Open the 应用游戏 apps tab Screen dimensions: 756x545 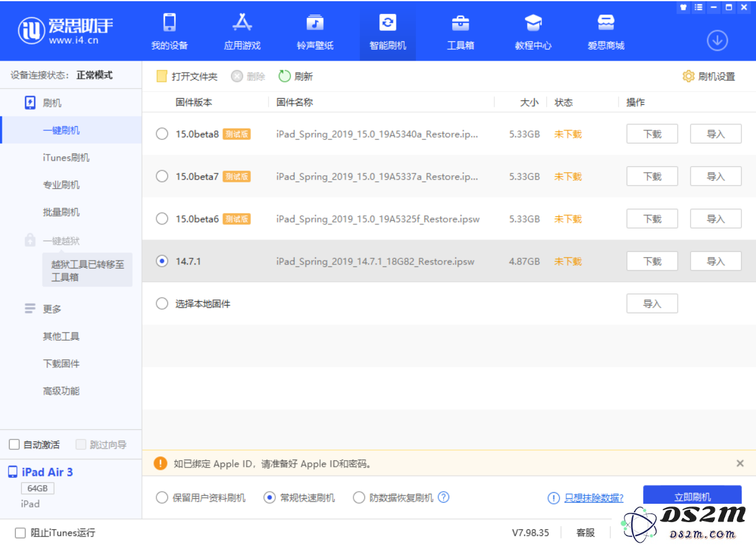pyautogui.click(x=242, y=32)
